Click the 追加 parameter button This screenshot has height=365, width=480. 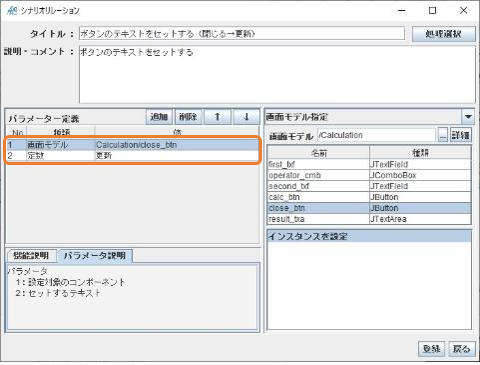click(159, 117)
